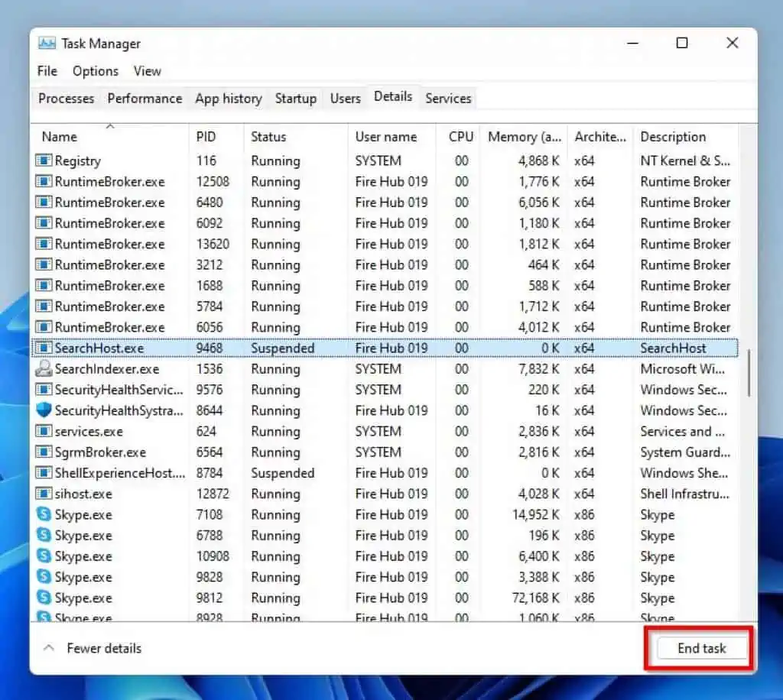Click the sihost.exe process icon

pos(44,494)
